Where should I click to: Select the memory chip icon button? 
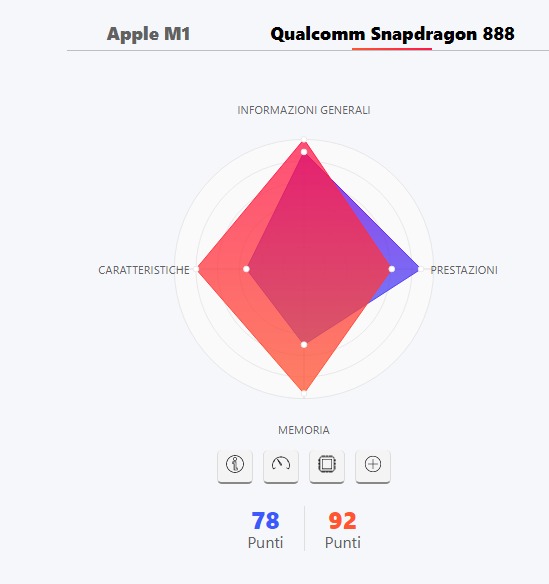click(x=327, y=466)
